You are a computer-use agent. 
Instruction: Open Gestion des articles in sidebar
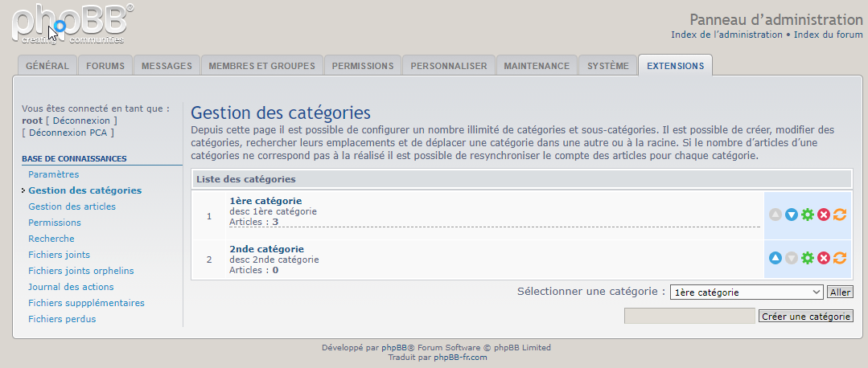(x=72, y=206)
